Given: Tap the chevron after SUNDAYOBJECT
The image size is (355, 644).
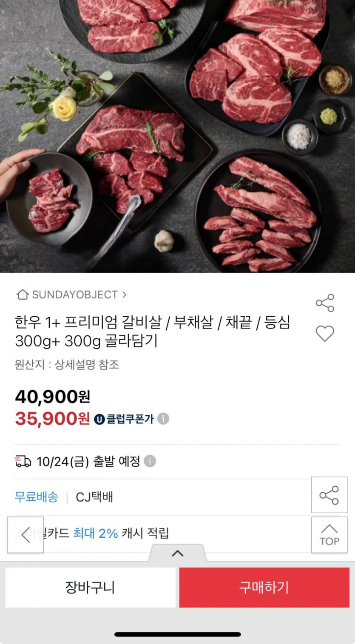Looking at the screenshot, I should coord(124,294).
